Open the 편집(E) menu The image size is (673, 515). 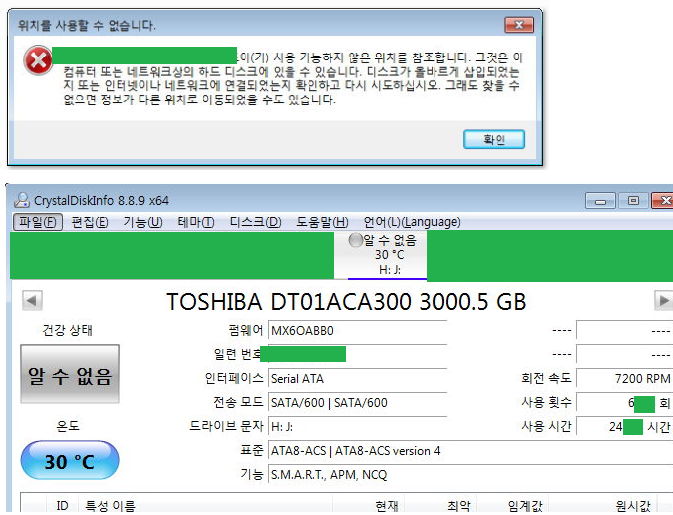(x=90, y=222)
